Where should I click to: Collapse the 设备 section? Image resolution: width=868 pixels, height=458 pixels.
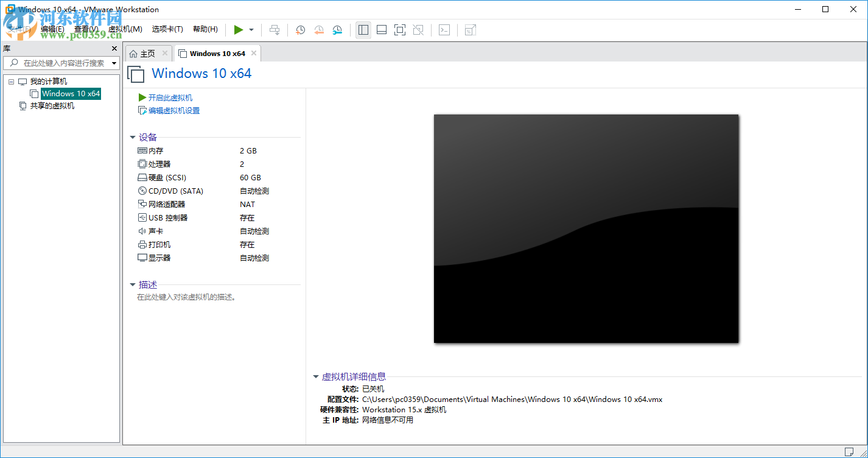(x=133, y=137)
